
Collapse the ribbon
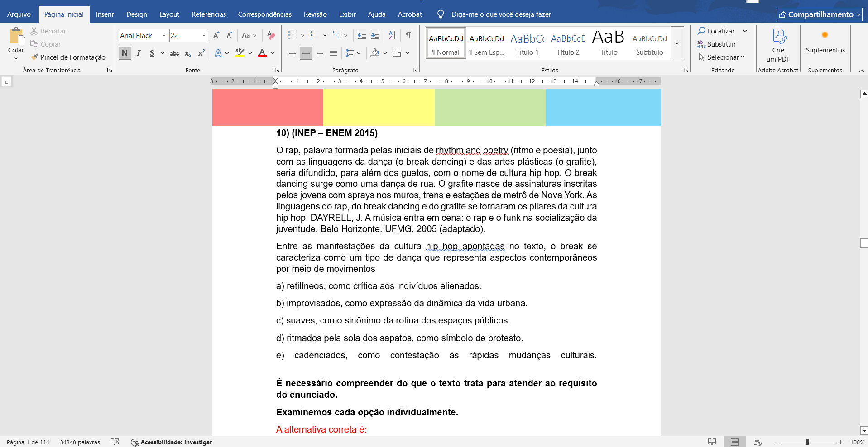pos(861,71)
